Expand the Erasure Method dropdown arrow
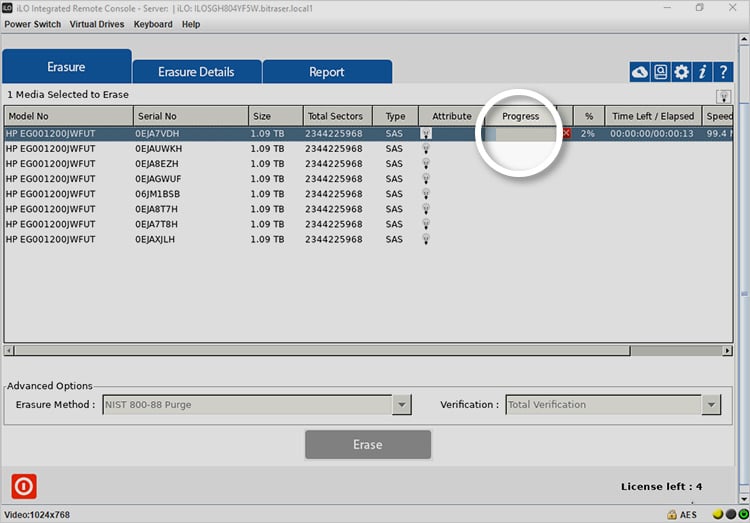 402,405
